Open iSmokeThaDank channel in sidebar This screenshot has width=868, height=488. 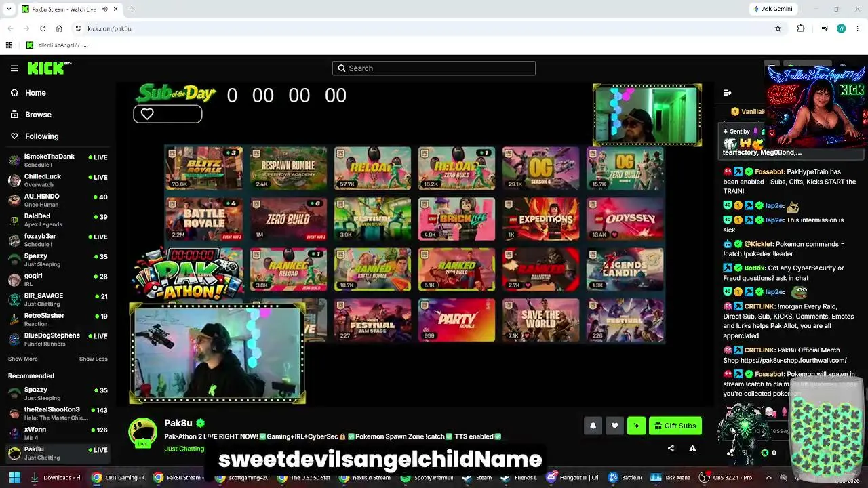58,160
